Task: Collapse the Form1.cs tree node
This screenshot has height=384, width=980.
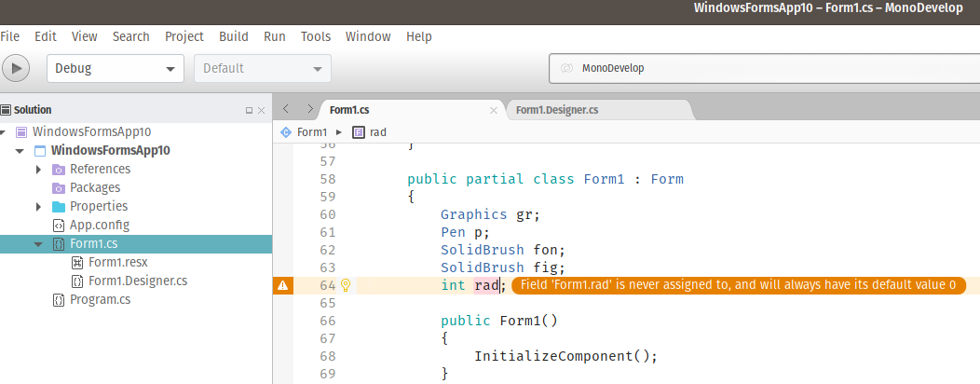Action: point(38,244)
